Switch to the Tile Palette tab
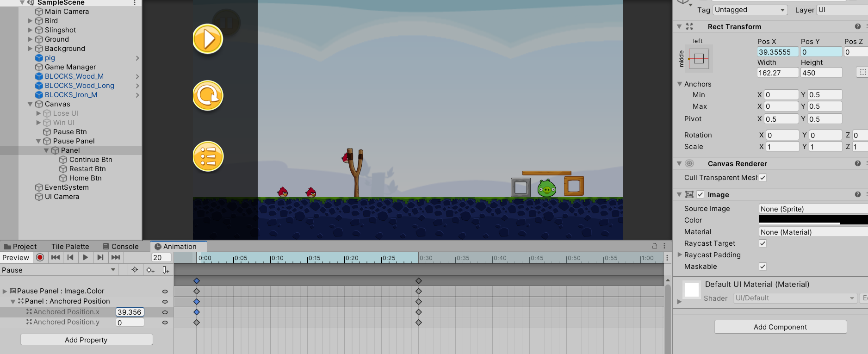868x354 pixels. click(70, 246)
